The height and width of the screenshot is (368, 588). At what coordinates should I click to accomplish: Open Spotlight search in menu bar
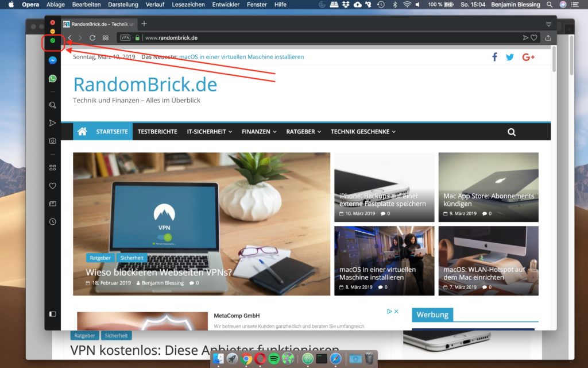click(x=550, y=5)
